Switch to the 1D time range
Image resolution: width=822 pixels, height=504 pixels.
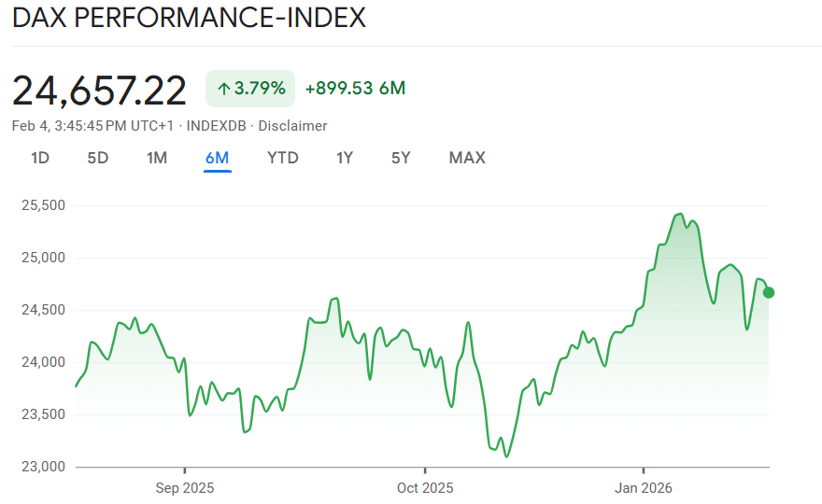click(x=40, y=158)
